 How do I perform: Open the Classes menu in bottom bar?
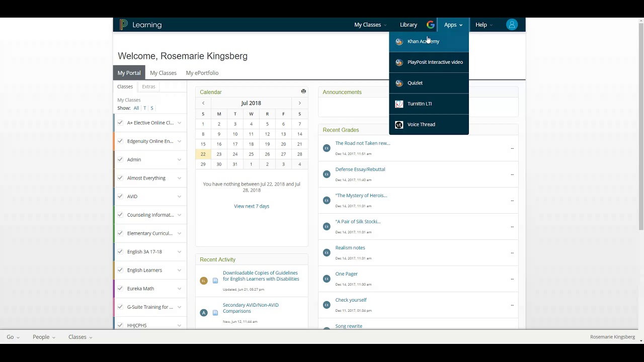[80, 337]
